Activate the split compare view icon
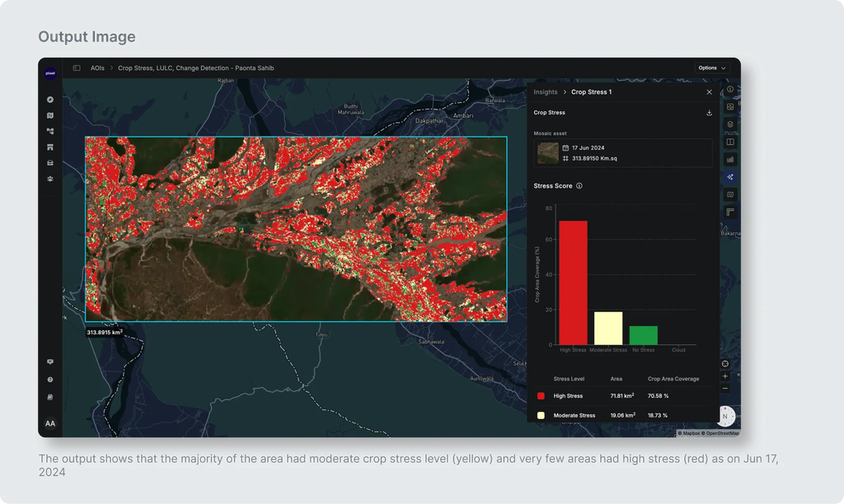 point(730,142)
